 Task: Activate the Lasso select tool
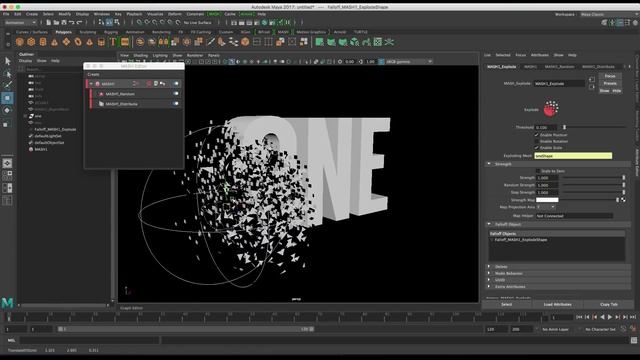7,74
